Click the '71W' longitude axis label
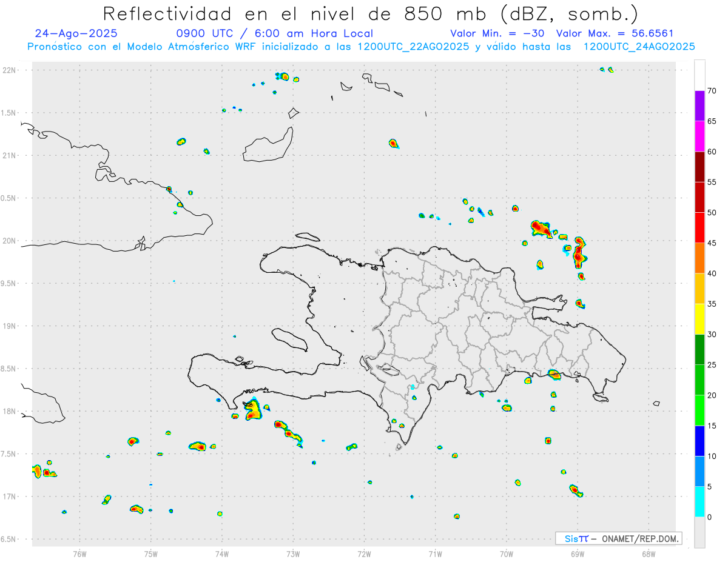Viewport: 728px width, 562px height. pyautogui.click(x=436, y=554)
